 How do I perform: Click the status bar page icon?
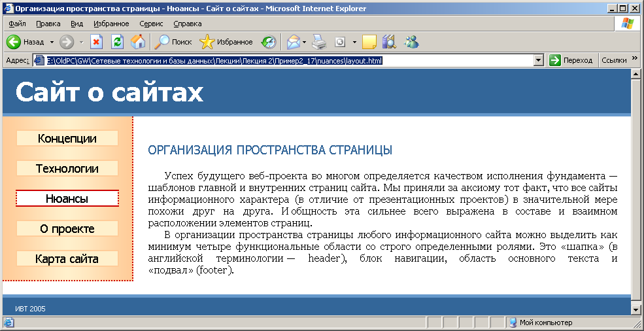pos(8,322)
